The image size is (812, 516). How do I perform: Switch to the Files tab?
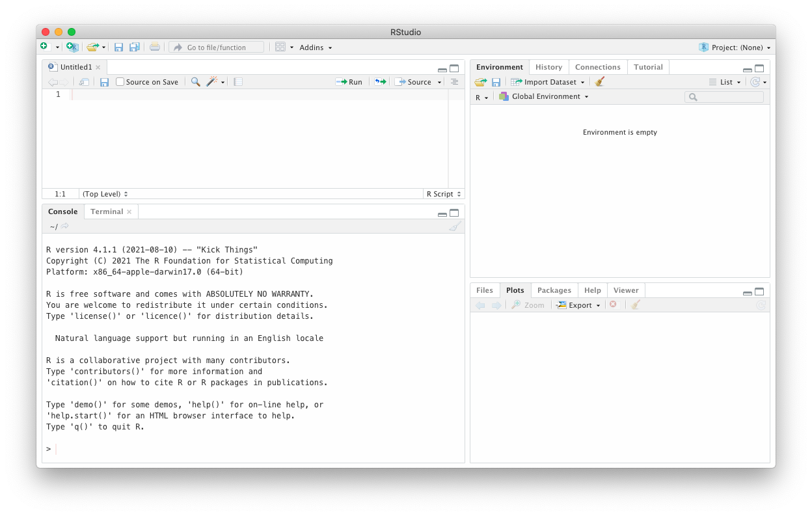click(x=485, y=290)
